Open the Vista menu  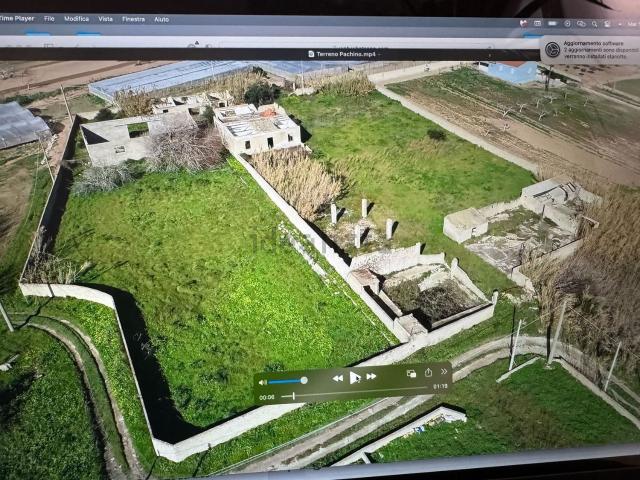[x=105, y=19]
